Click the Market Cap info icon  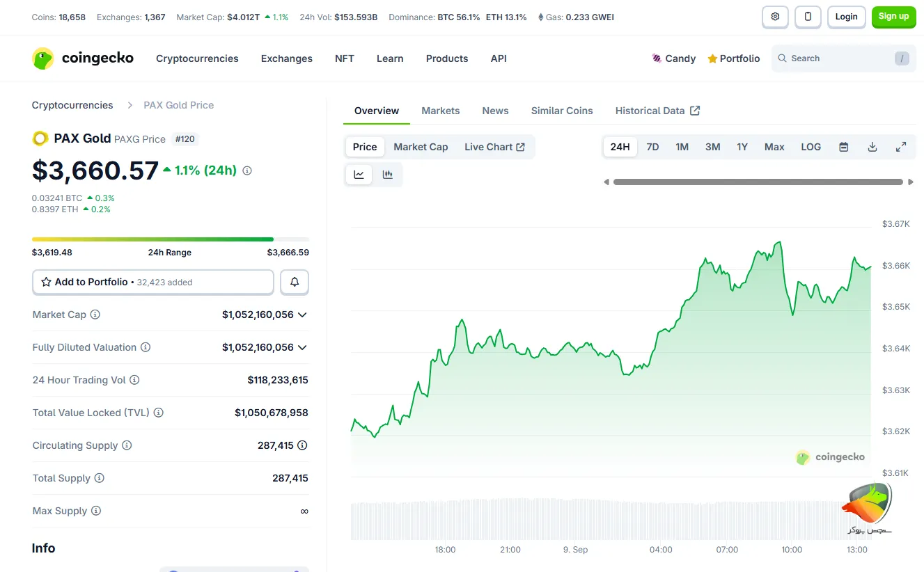click(95, 315)
